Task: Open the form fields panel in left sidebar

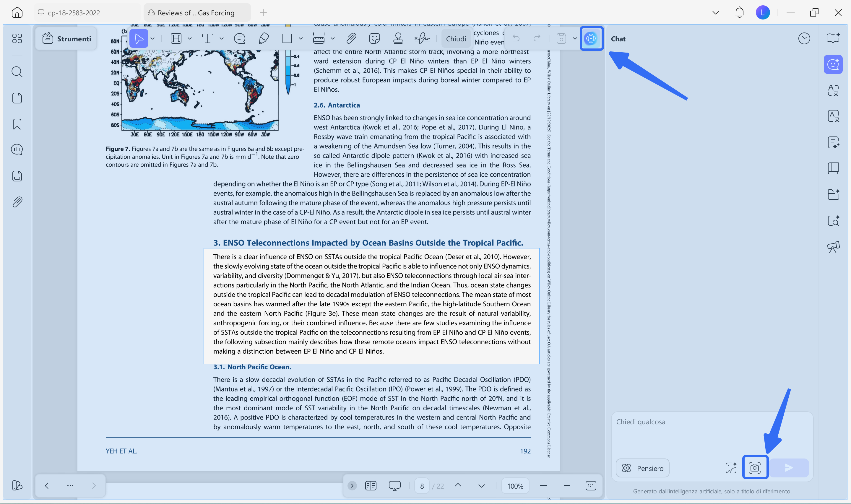Action: [17, 176]
